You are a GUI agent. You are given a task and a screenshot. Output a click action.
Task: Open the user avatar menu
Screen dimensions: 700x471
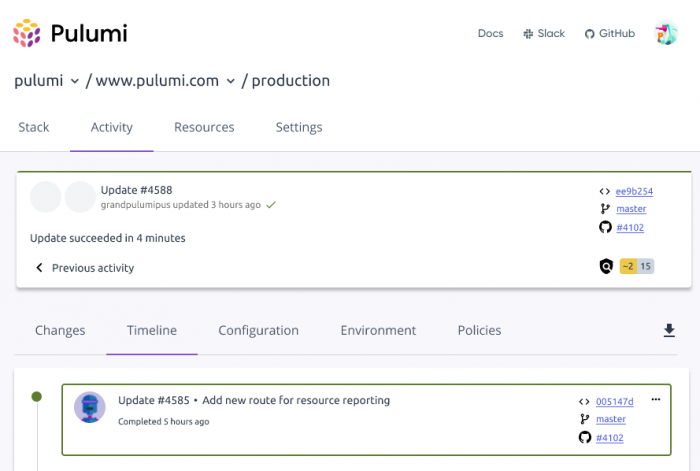(x=666, y=33)
